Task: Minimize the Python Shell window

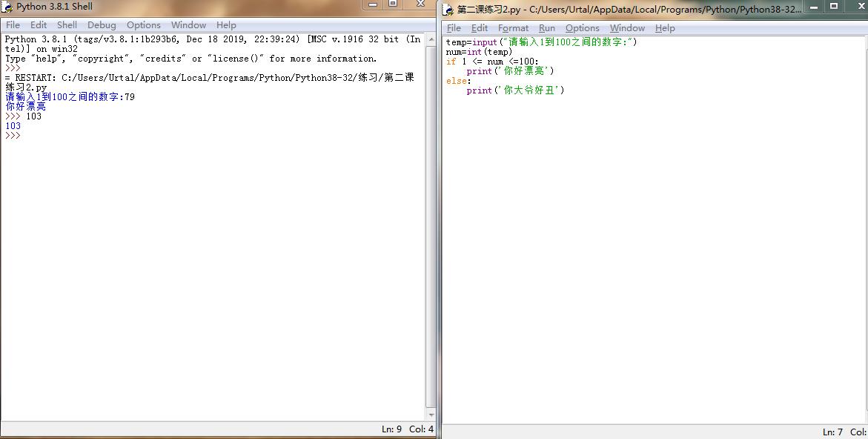Action: (x=373, y=4)
